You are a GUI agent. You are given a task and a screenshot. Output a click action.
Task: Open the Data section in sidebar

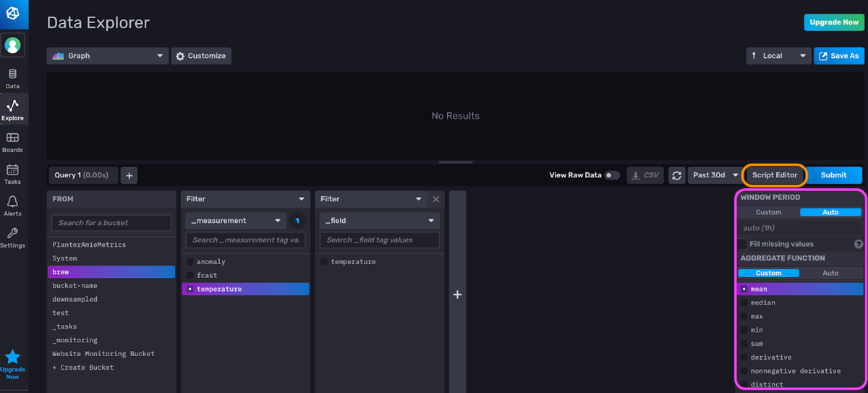coord(12,78)
